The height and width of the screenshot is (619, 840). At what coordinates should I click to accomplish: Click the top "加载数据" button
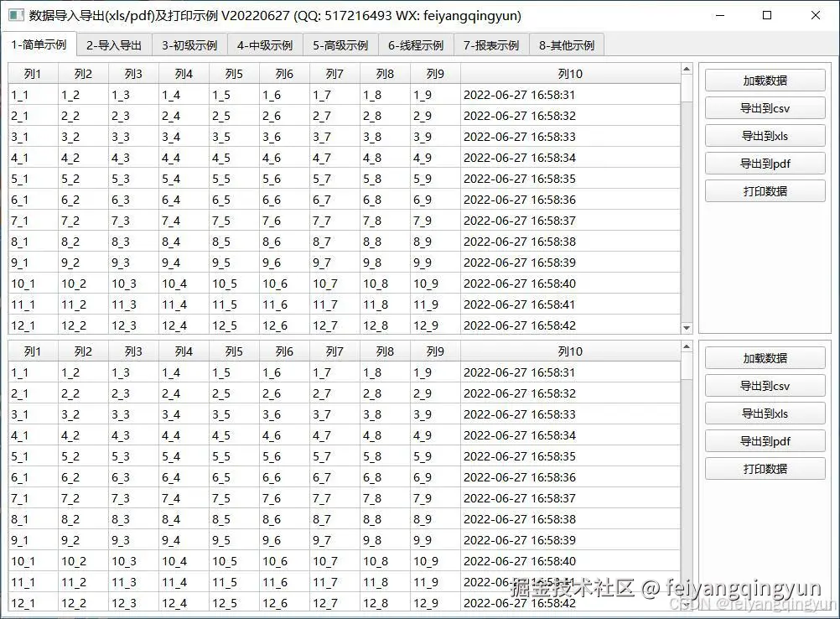tap(764, 80)
